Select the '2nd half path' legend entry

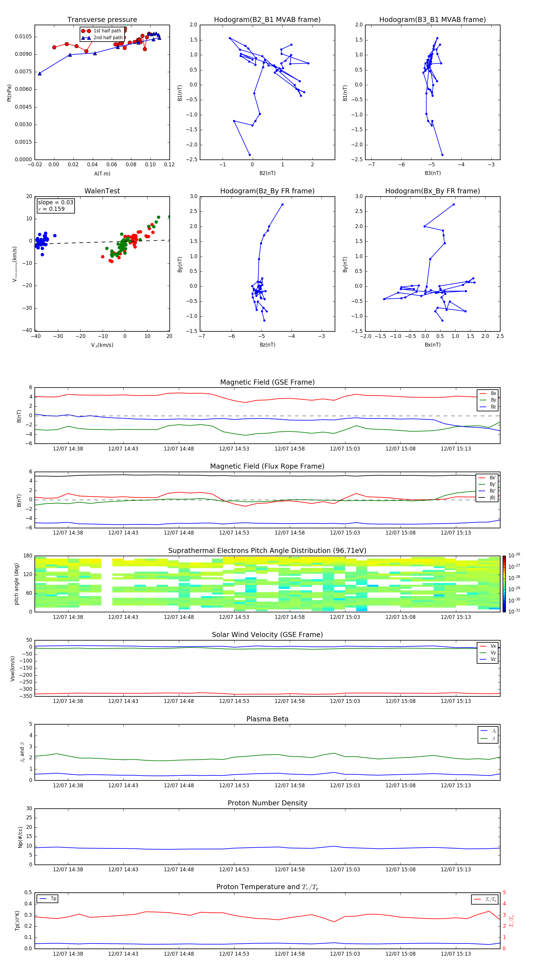tap(102, 38)
